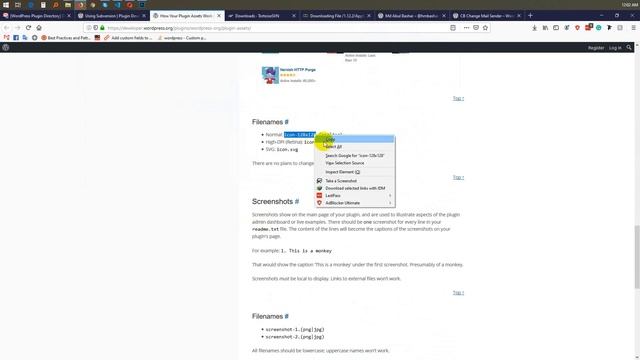640x360 pixels.
Task: Click screenshot-2.(png|jpg) filename text
Action: coord(295,337)
